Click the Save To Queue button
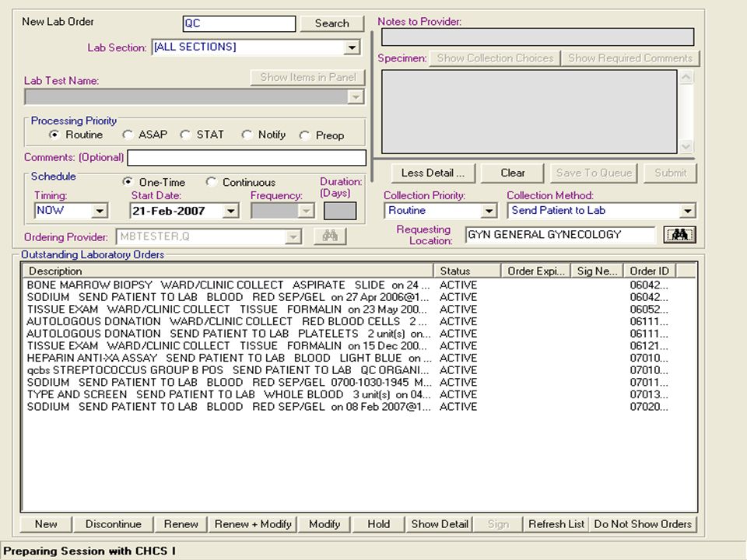This screenshot has width=747, height=560. [594, 173]
